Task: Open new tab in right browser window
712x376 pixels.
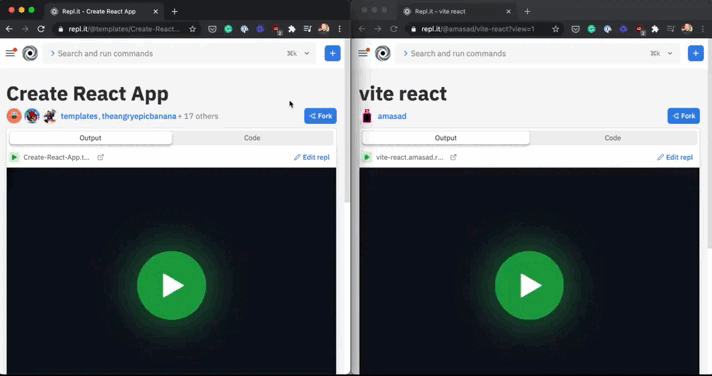Action: (527, 11)
